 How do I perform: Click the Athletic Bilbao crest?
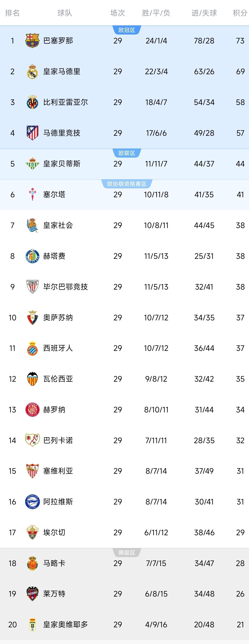click(x=32, y=287)
